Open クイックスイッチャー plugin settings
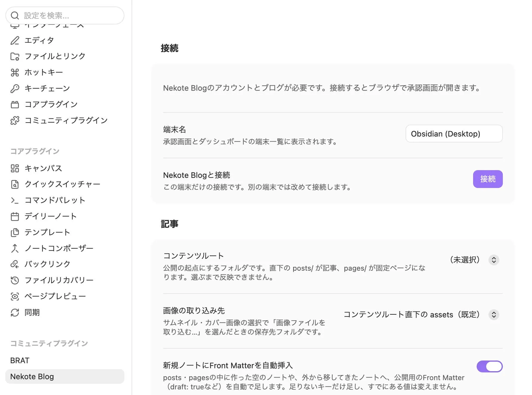The image size is (532, 395). pos(65,184)
